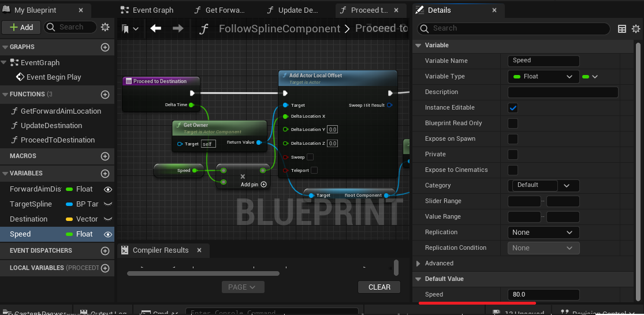
Task: Toggle Speed variable visibility eye
Action: (x=108, y=234)
